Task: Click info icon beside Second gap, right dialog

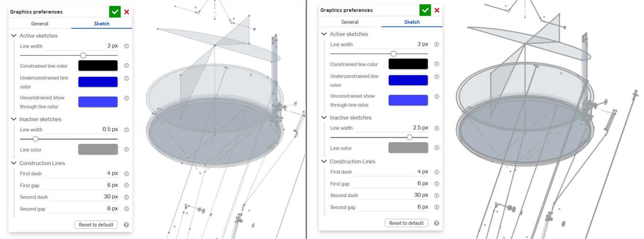Action: 437,207
